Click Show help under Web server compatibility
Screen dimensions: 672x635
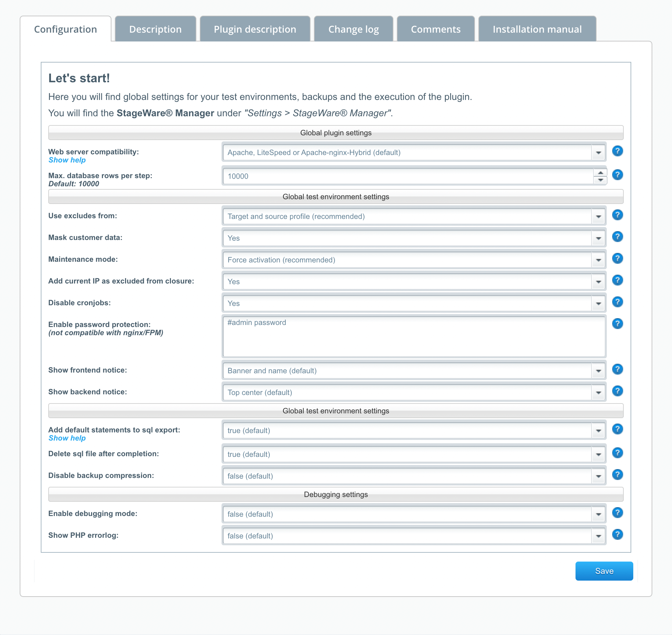[x=67, y=160]
